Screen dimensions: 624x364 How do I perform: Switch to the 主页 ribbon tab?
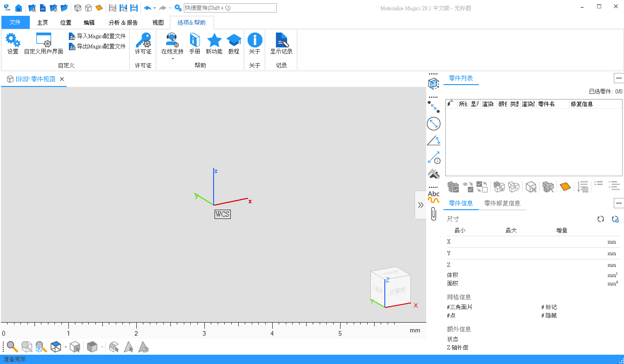pyautogui.click(x=42, y=22)
